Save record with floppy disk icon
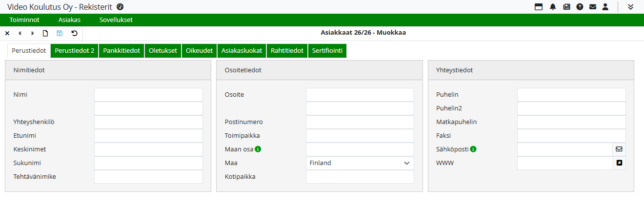Viewport: 644px width, 211px height. 60,33
